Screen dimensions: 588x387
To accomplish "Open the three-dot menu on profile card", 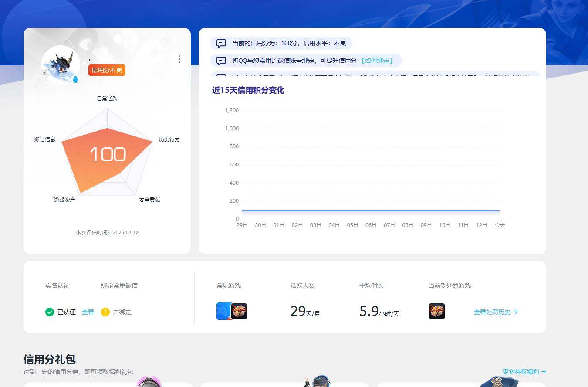I will click(179, 59).
